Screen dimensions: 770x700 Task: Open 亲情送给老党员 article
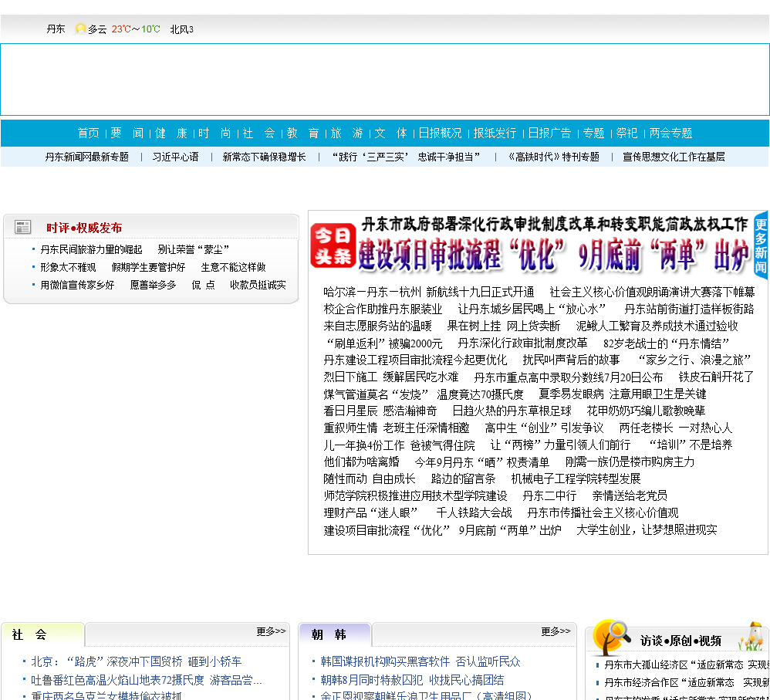[x=630, y=496]
